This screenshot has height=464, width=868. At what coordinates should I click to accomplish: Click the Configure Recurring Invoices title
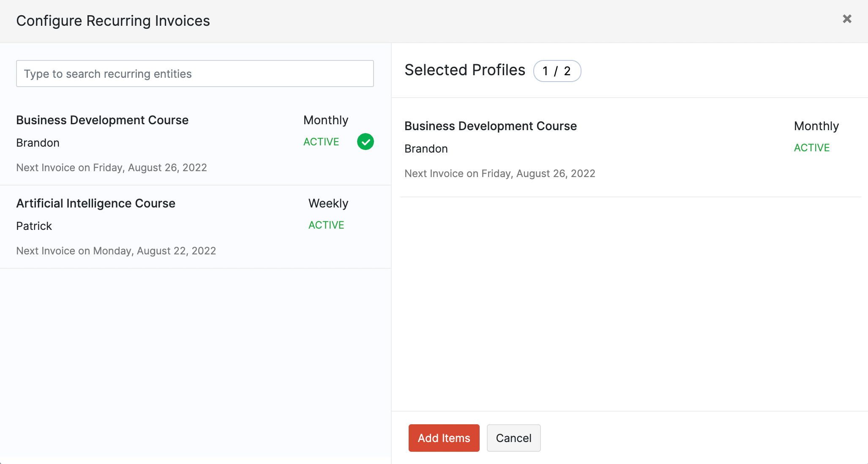(113, 21)
